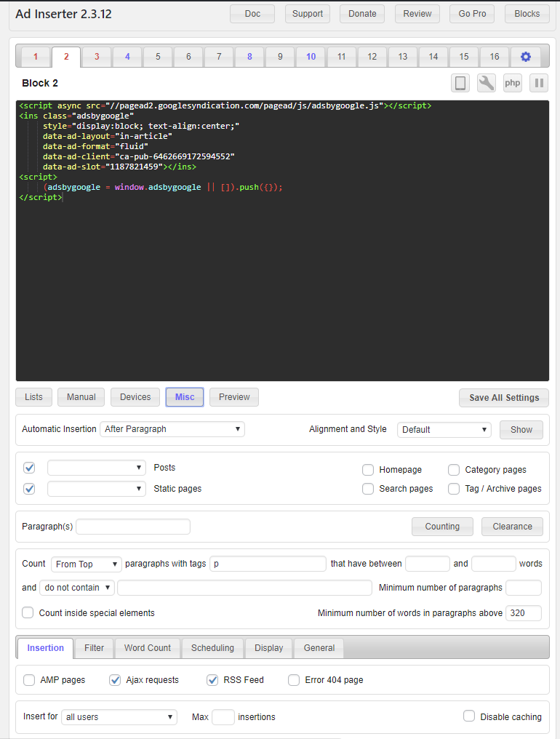Open the Devices button
Viewport: 560px width, 739px height.
coord(135,397)
